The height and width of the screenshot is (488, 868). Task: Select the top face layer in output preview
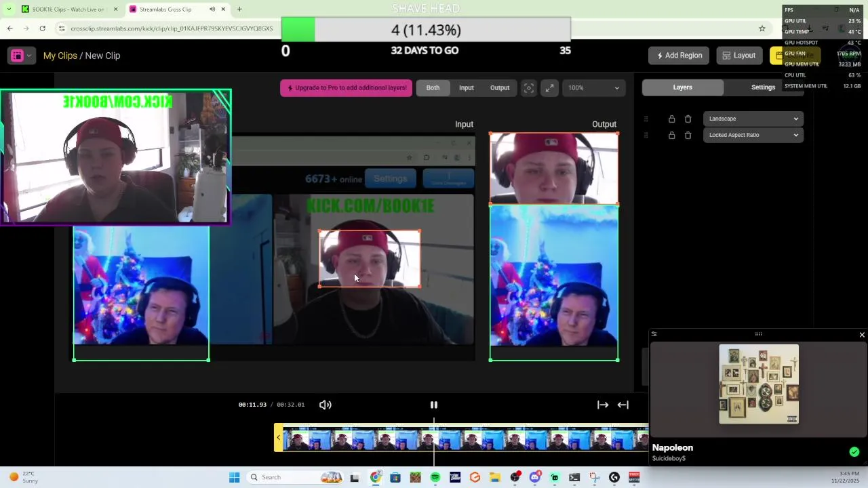pos(554,168)
